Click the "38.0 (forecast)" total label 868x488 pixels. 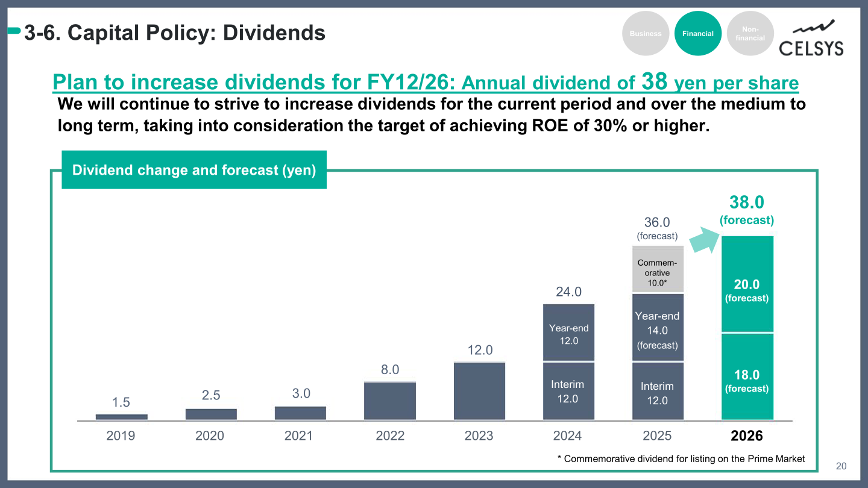[x=747, y=210]
